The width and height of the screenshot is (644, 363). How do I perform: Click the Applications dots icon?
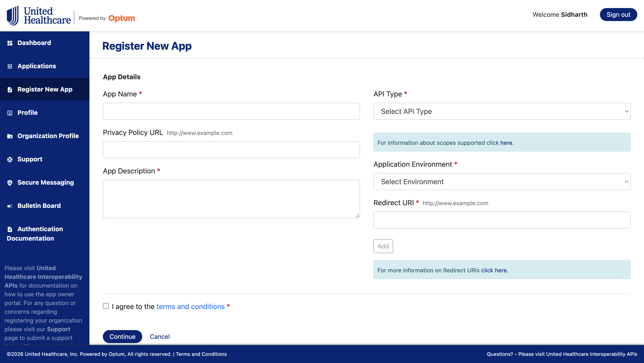[10, 66]
